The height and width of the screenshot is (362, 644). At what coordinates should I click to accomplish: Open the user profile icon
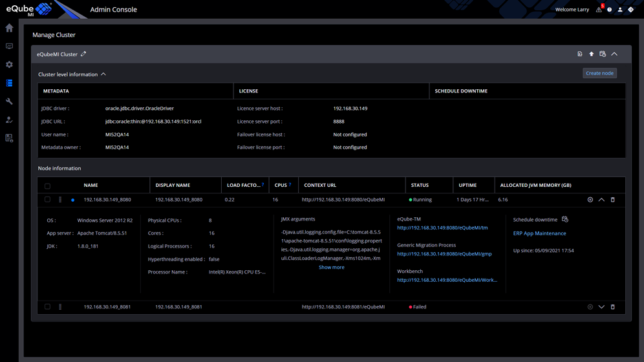tap(620, 10)
